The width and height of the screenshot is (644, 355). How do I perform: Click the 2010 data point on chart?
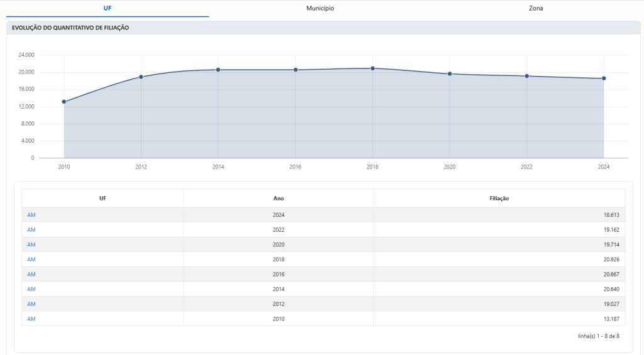[x=64, y=102]
